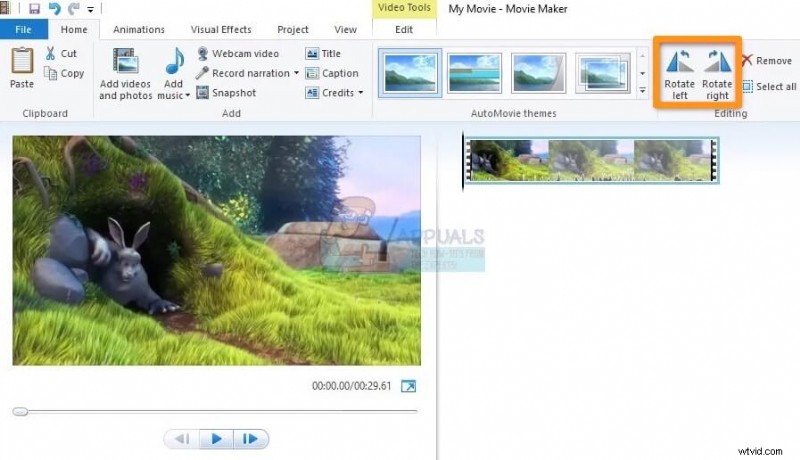Screen dimensions: 800x460
Task: Step to the previous frame
Action: pyautogui.click(x=182, y=439)
